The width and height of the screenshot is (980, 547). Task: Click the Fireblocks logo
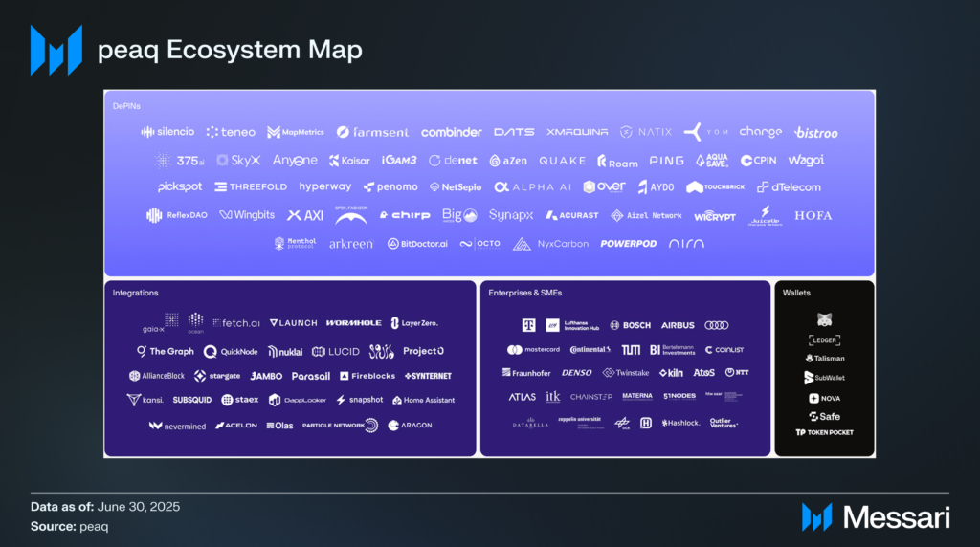(367, 376)
